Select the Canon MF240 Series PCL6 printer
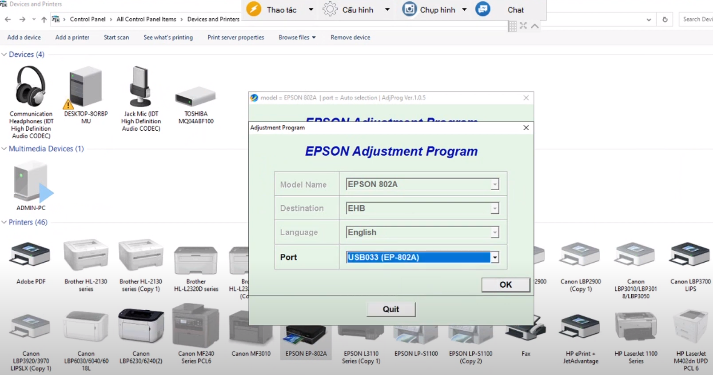This screenshot has height=375, width=713. (x=196, y=326)
